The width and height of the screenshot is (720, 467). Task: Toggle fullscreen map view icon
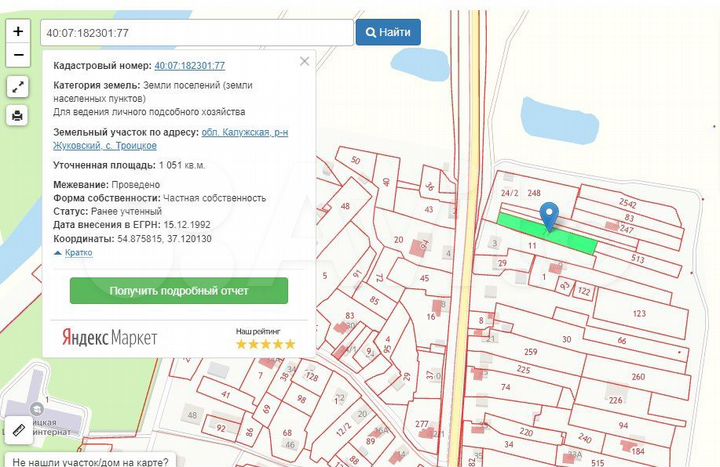(18, 87)
